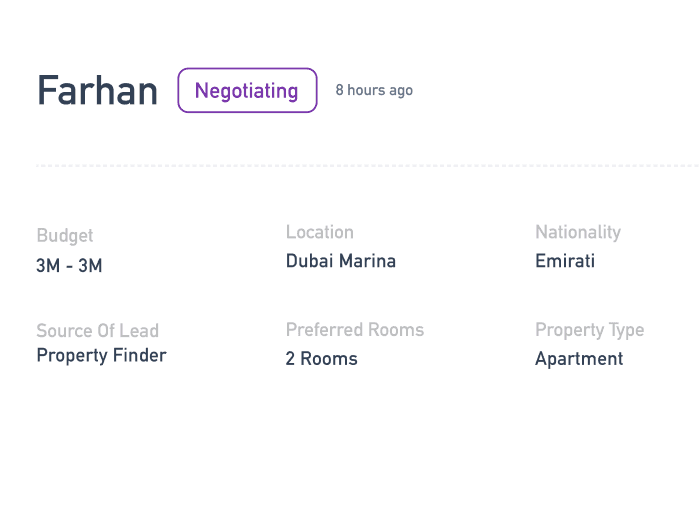Screen dimensions: 700x512
Task: Select the Property Finder source value
Action: tap(101, 355)
